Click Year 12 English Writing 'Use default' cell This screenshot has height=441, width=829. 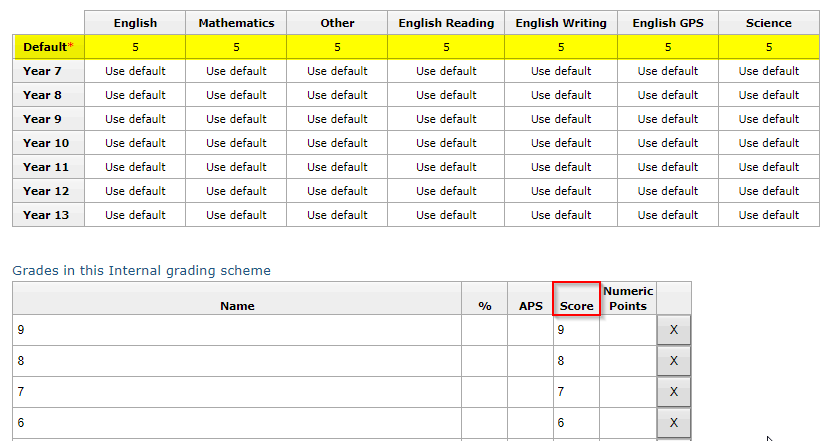click(x=561, y=191)
